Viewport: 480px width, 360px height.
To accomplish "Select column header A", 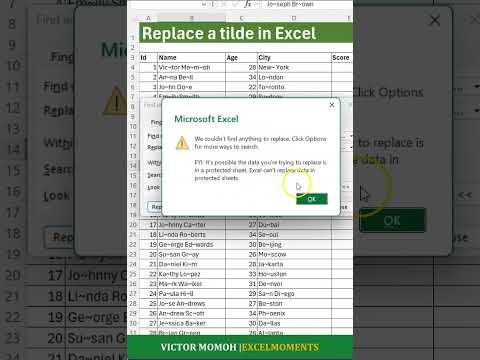I will 148,18.
